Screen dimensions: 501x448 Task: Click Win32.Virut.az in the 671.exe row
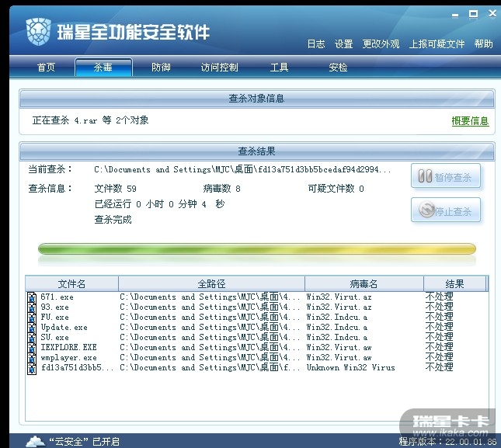(339, 297)
